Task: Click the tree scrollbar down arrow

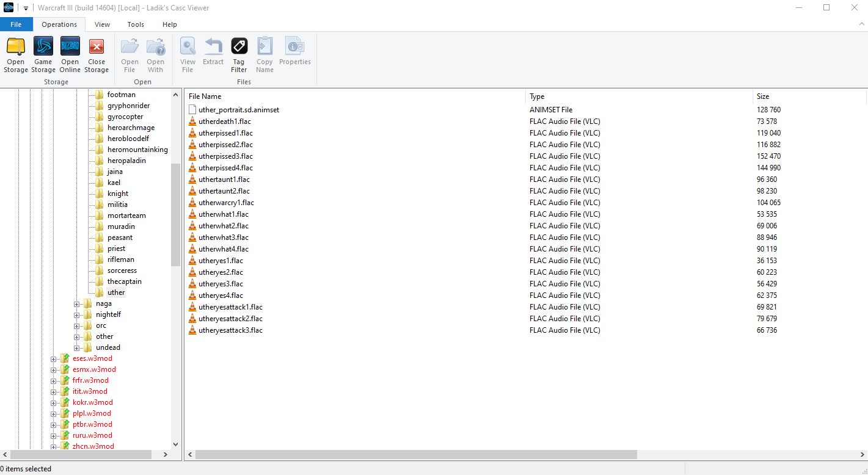Action: (176, 444)
